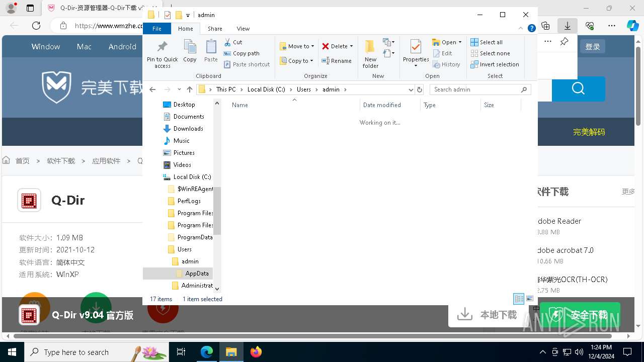
Task: Open the Move to dropdown
Action: (312, 46)
